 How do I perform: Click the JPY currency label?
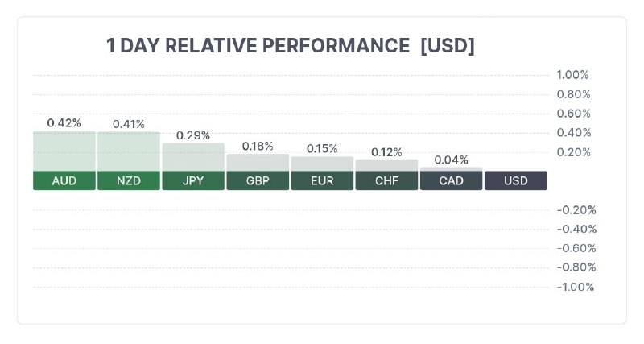click(193, 180)
